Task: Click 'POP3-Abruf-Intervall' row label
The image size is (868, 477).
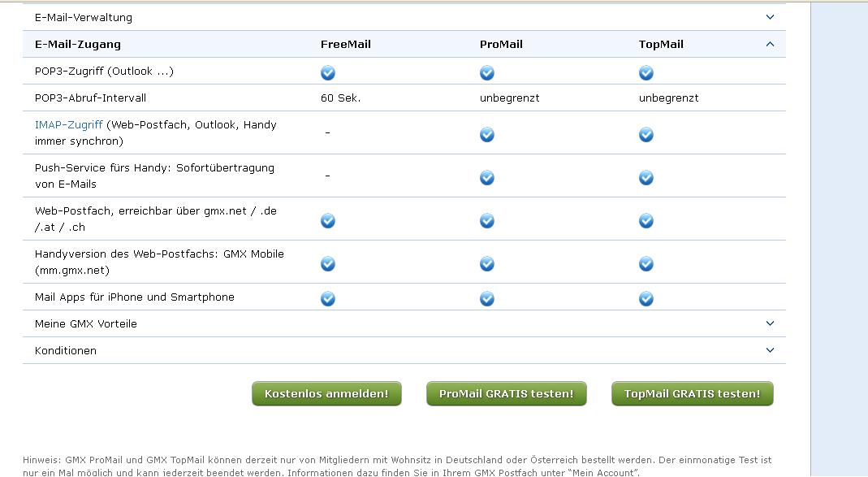Action: [91, 98]
